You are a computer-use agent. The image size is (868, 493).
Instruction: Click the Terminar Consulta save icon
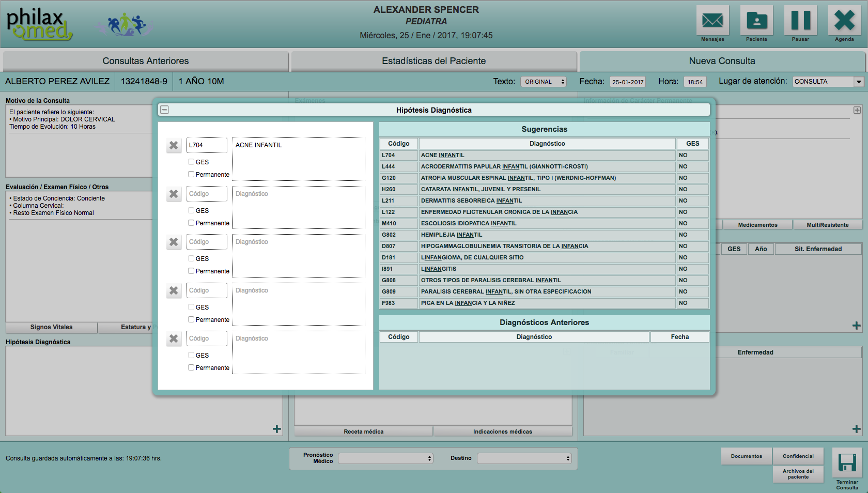(847, 463)
